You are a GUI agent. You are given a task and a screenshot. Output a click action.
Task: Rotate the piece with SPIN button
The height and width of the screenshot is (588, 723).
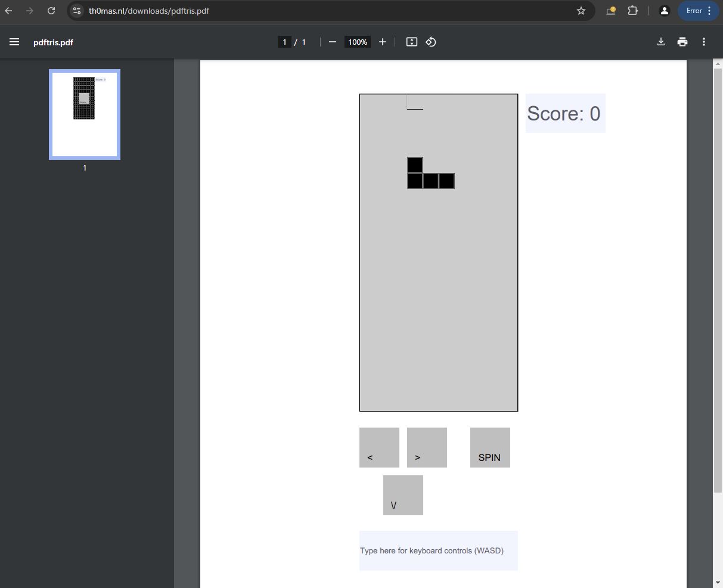click(x=490, y=447)
